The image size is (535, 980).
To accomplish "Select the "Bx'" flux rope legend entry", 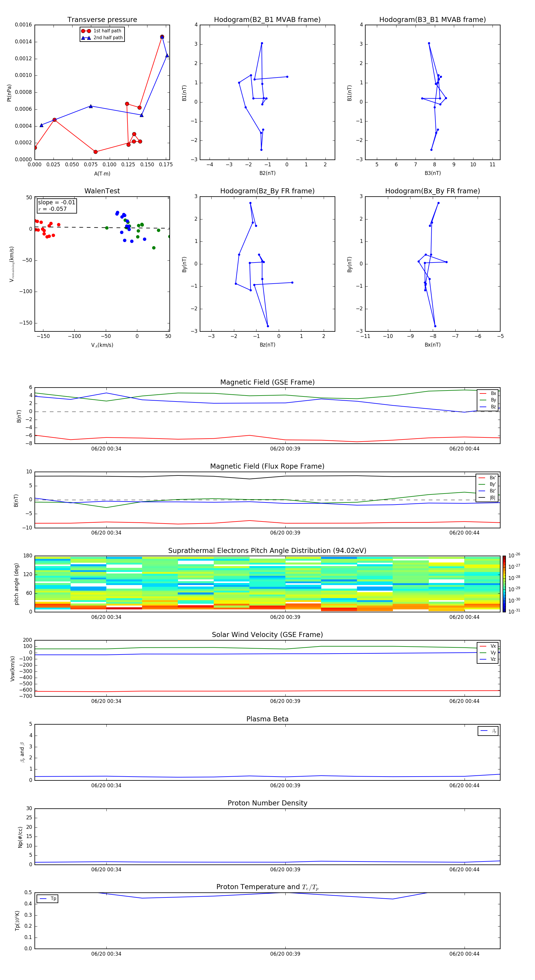I will coord(487,478).
